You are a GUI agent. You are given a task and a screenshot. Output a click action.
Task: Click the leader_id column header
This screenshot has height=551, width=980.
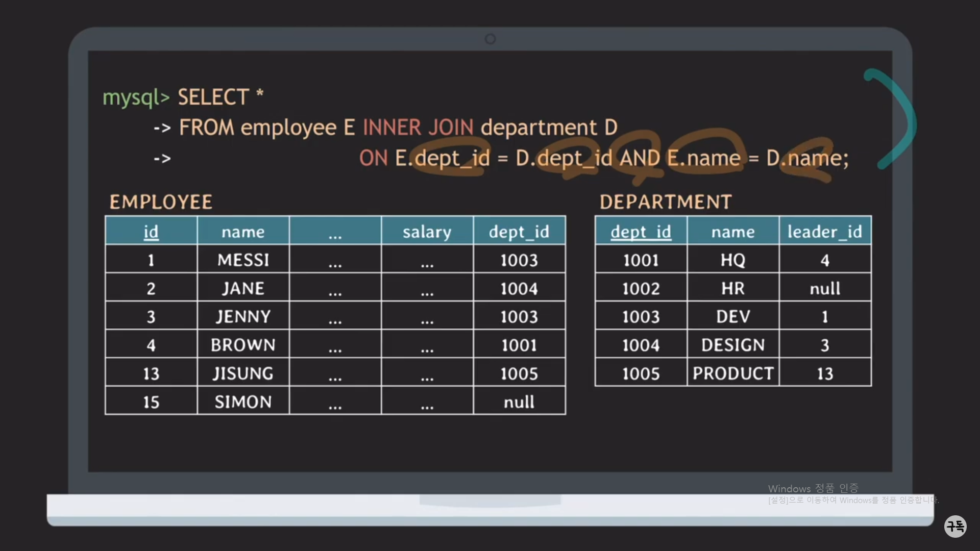(824, 232)
